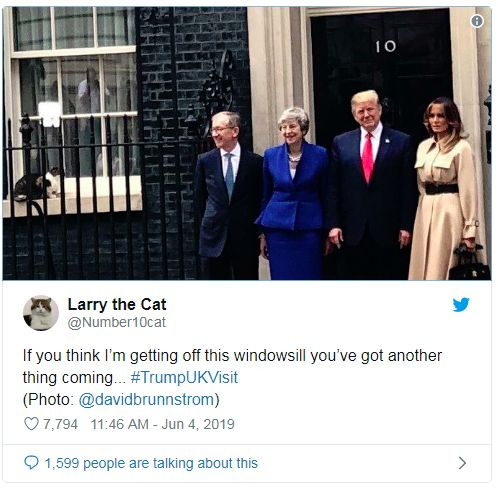Click the beige trench coat in the photo
This screenshot has height=494, width=498.
click(x=445, y=208)
